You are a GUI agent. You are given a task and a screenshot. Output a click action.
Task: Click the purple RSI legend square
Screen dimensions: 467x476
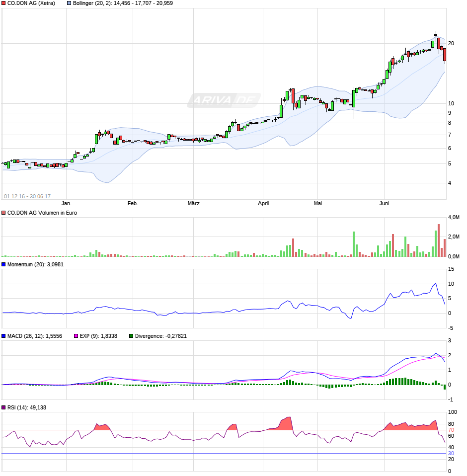(x=3, y=408)
